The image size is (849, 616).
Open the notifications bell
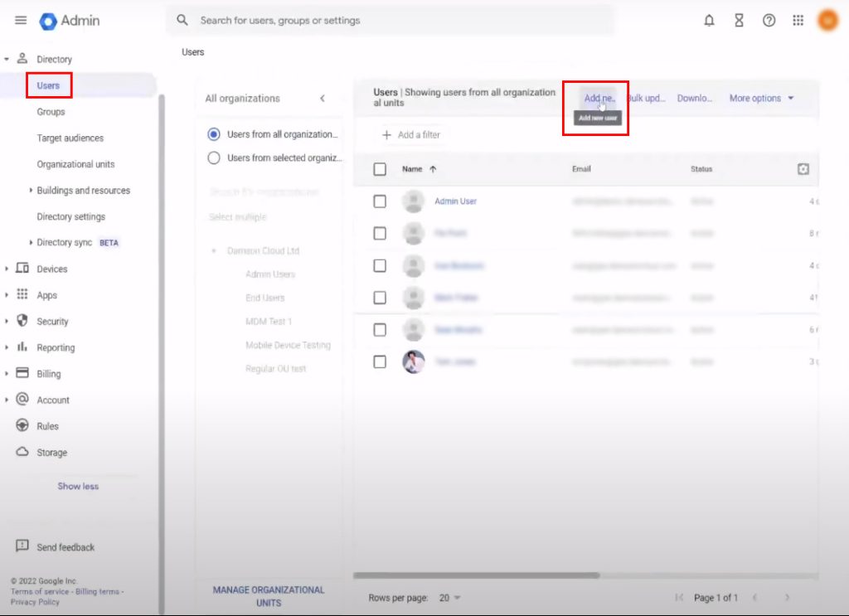click(x=709, y=21)
